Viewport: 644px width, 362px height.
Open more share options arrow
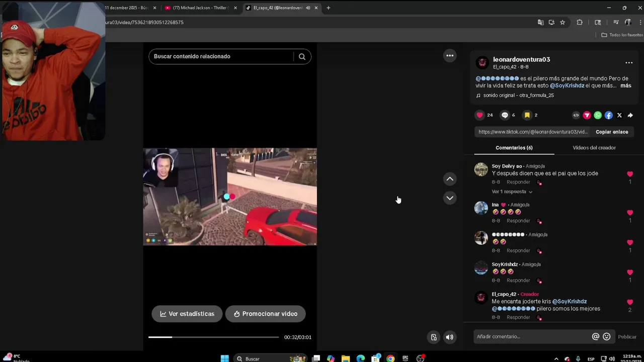(630, 115)
